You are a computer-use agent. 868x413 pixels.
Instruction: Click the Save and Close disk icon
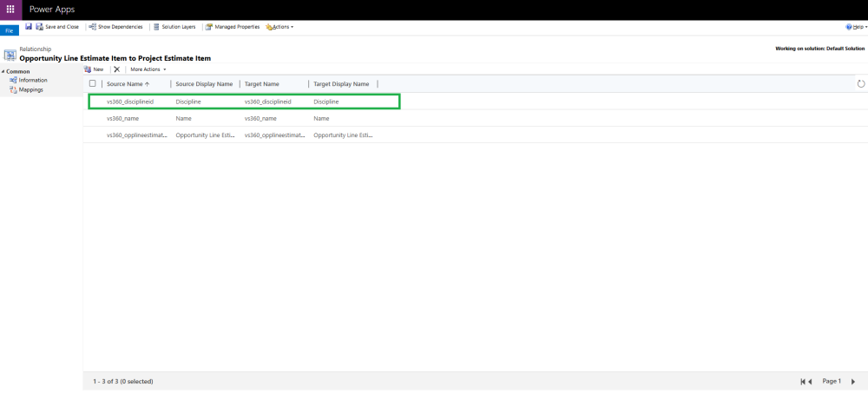(39, 27)
